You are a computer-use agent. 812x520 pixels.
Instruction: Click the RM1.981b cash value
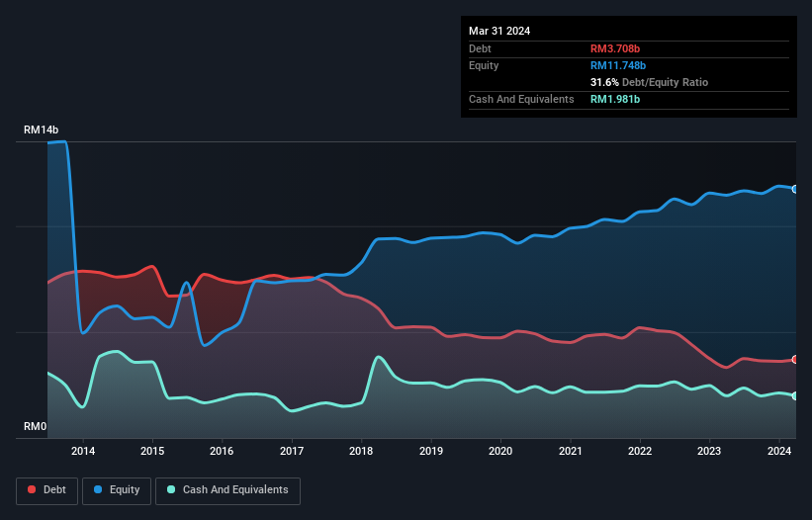pyautogui.click(x=615, y=99)
